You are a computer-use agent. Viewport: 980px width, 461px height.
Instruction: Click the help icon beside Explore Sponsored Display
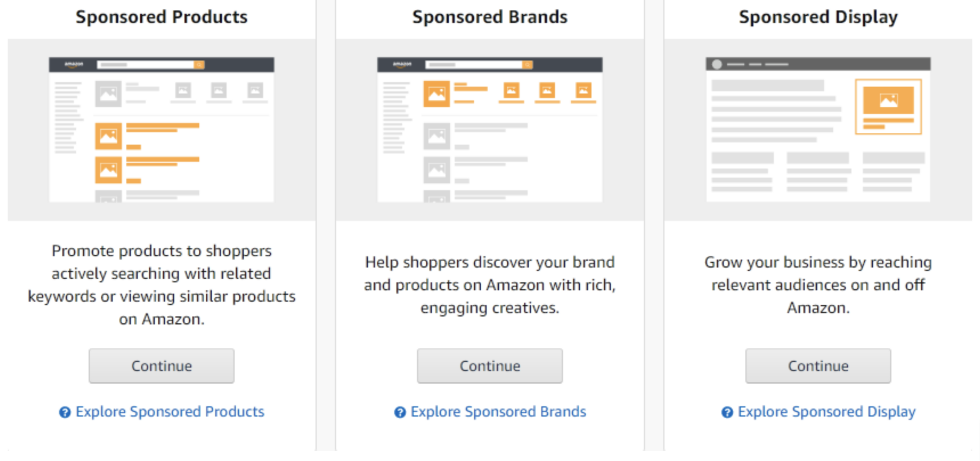727,412
